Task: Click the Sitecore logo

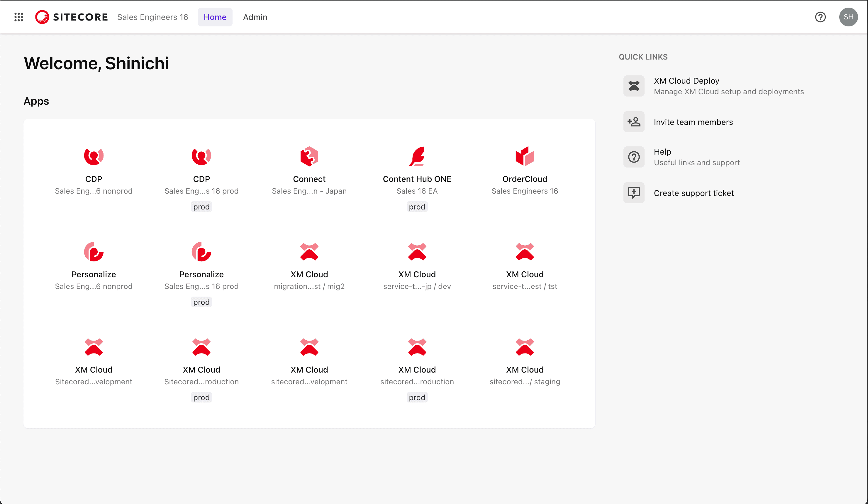Action: [72, 17]
